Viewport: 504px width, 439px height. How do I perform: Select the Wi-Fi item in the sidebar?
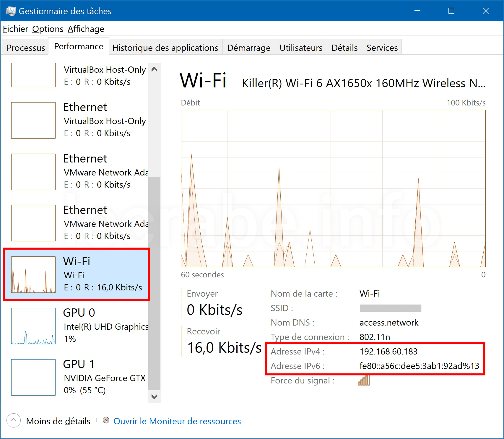(77, 274)
